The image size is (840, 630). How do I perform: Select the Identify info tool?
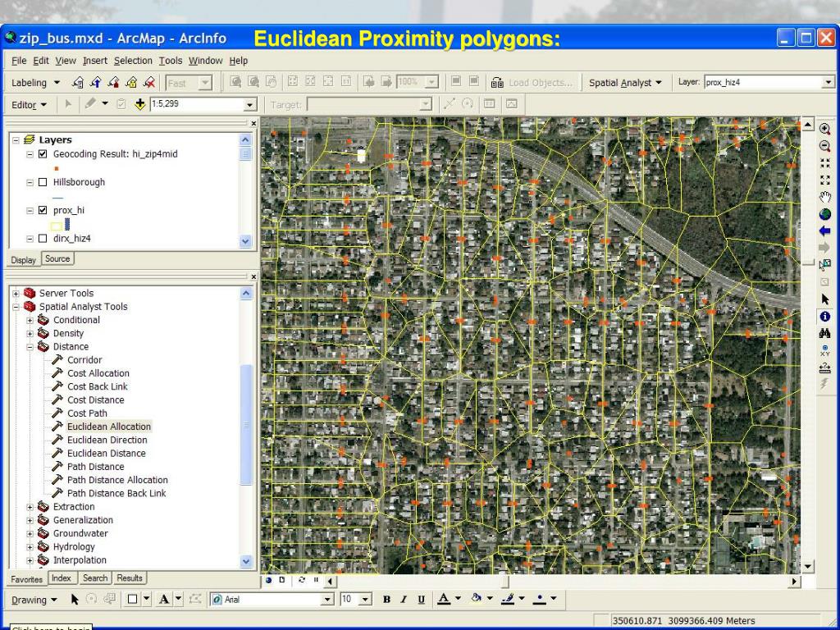pyautogui.click(x=825, y=316)
